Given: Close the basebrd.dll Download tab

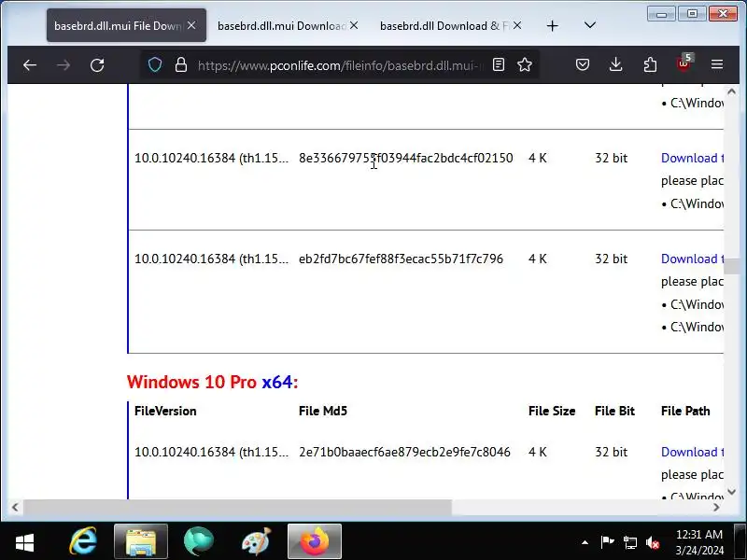Looking at the screenshot, I should coord(517,25).
